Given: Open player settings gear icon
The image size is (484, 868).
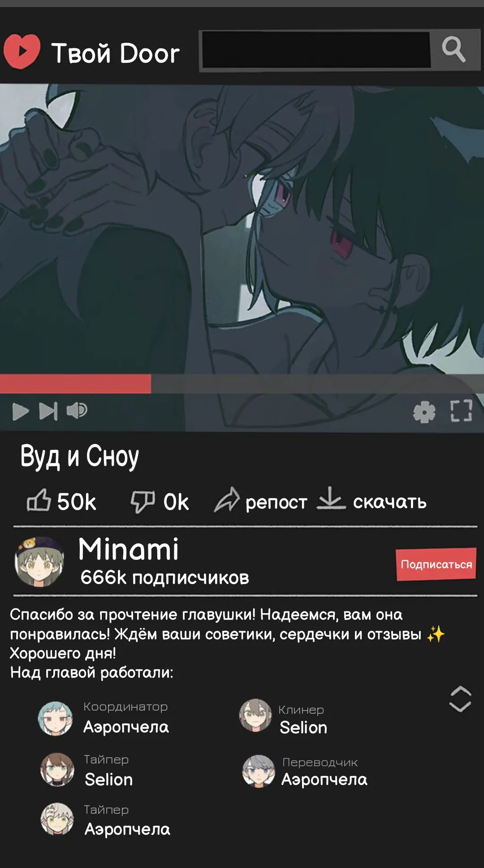Looking at the screenshot, I should (424, 412).
